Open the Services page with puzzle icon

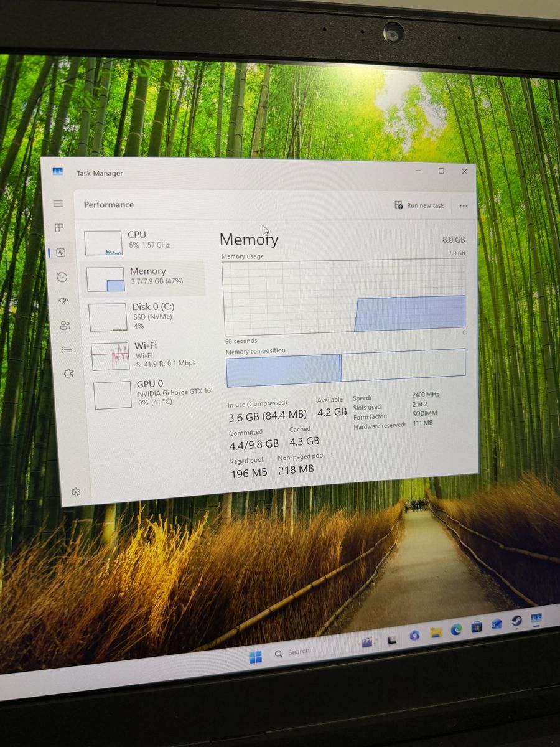[68, 374]
